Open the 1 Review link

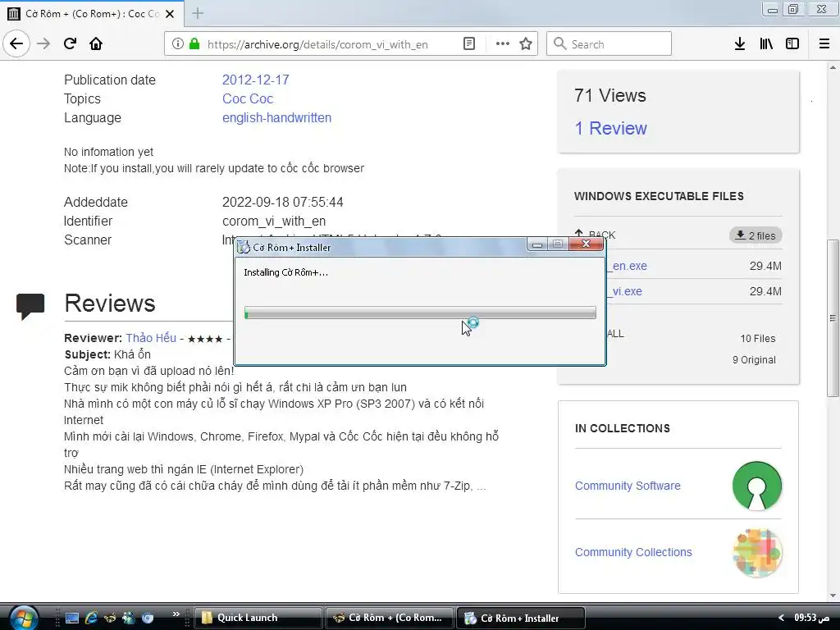[x=610, y=129]
